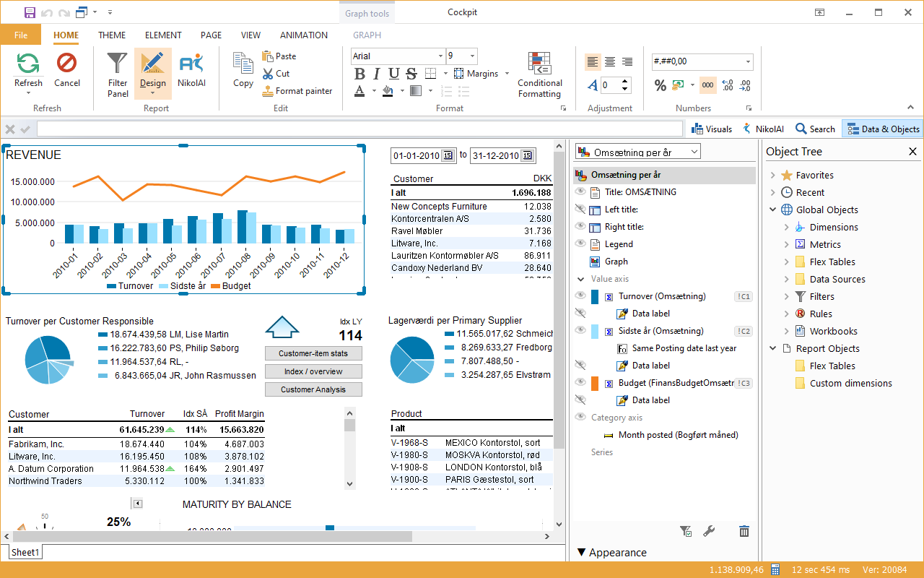Toggle visibility of Budget series

(x=580, y=383)
